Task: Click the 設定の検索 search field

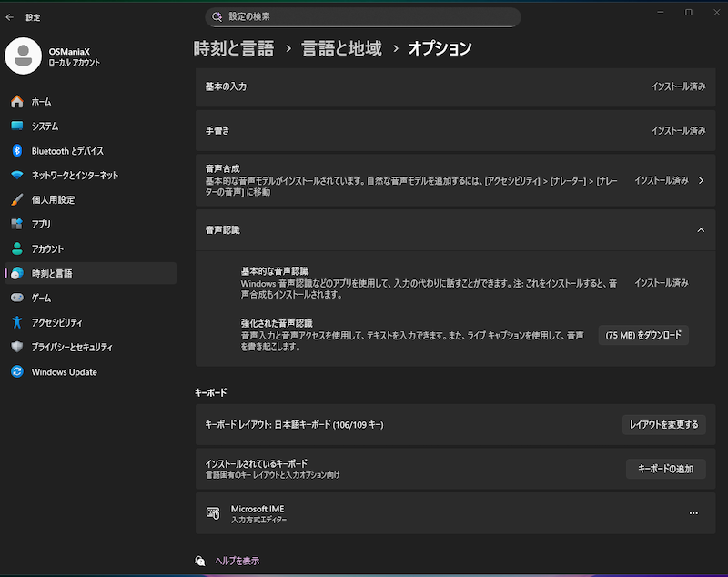Action: tap(364, 16)
